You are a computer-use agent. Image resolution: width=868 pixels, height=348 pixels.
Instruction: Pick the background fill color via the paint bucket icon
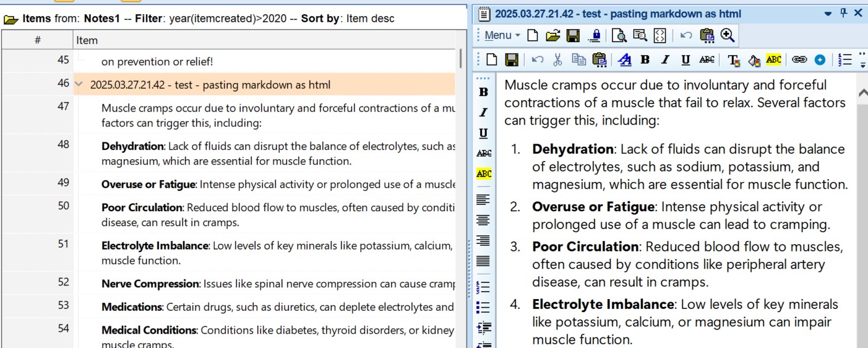coord(754,60)
